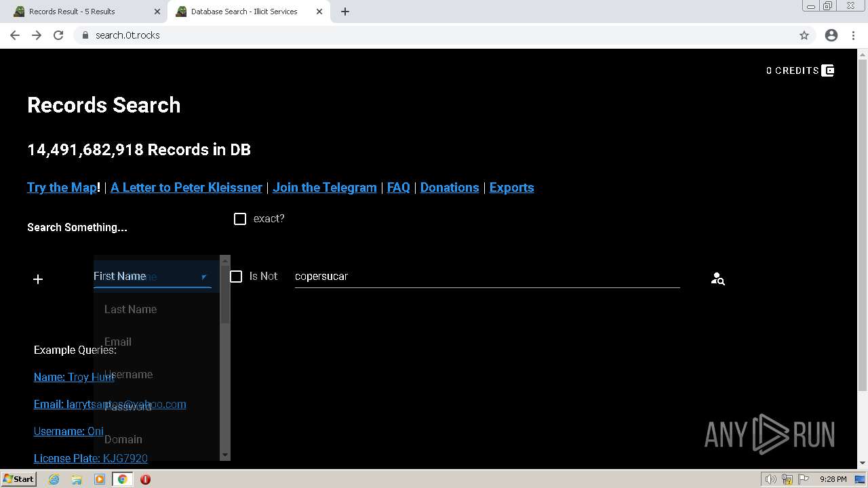This screenshot has width=868, height=488.
Task: Click the volume icon in the system tray
Action: (770, 479)
